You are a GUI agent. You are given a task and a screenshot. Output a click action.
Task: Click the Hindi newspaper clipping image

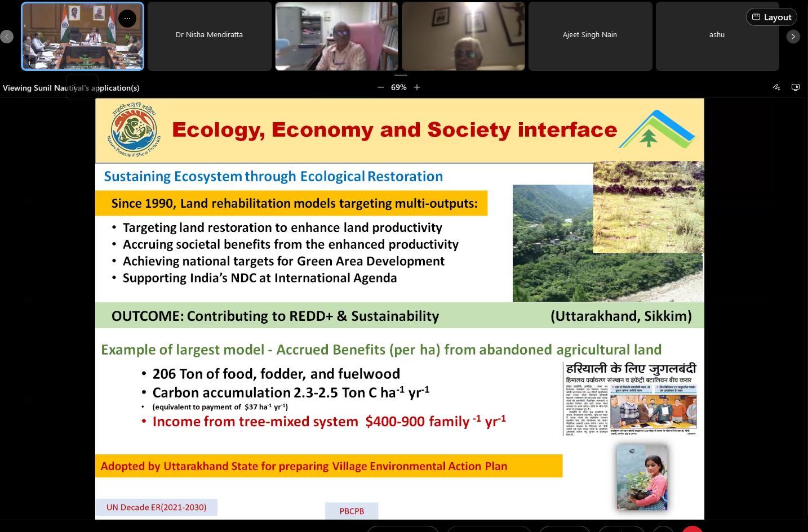tap(631, 399)
